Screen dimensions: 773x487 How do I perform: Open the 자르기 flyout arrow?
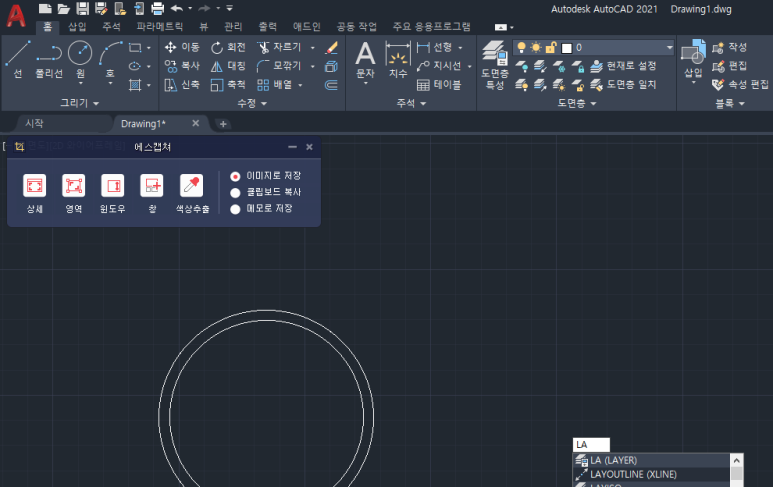pos(313,48)
